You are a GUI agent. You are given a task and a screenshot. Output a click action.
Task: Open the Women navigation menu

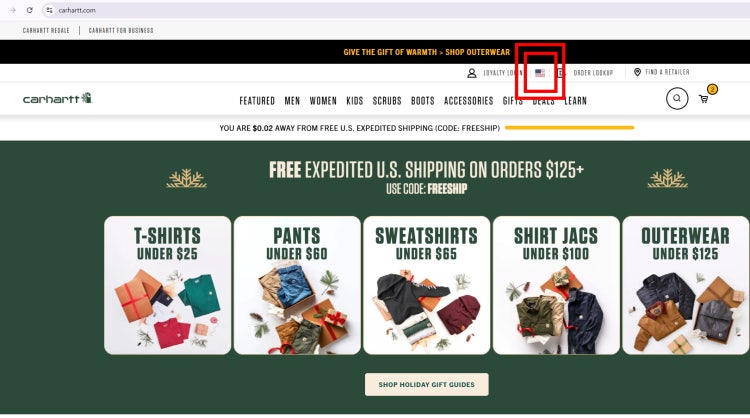click(323, 101)
